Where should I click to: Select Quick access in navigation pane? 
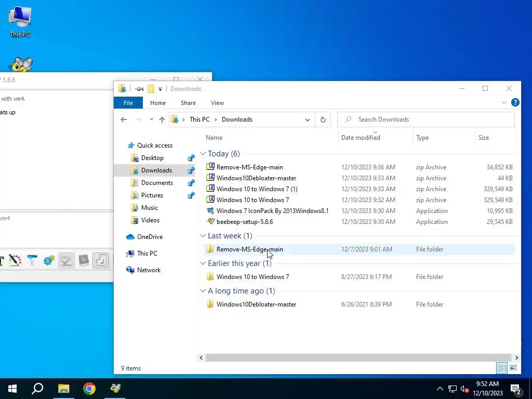[x=155, y=145]
